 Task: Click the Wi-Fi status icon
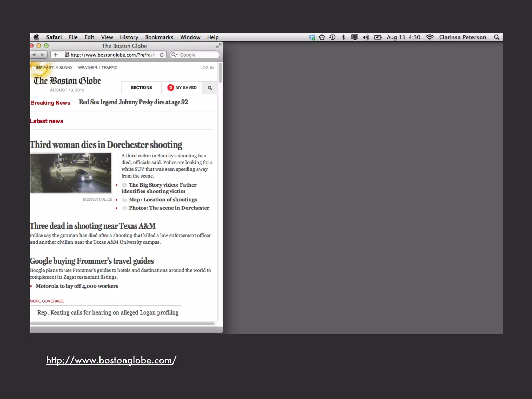[430, 37]
